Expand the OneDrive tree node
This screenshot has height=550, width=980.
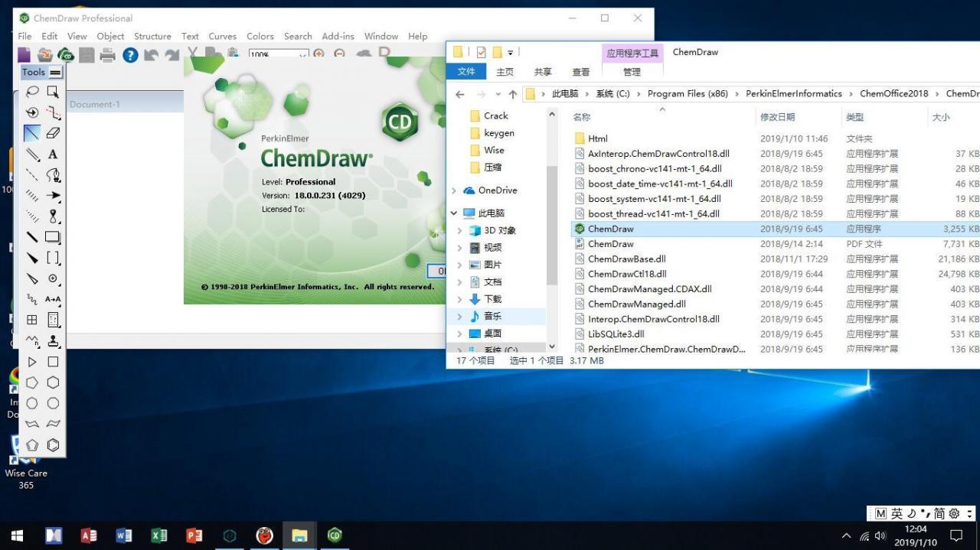(x=454, y=190)
